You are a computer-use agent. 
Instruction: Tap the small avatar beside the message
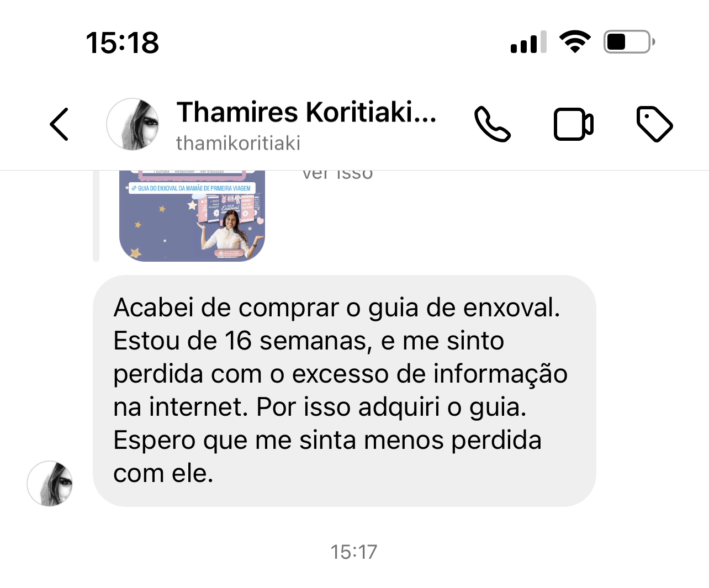50,483
